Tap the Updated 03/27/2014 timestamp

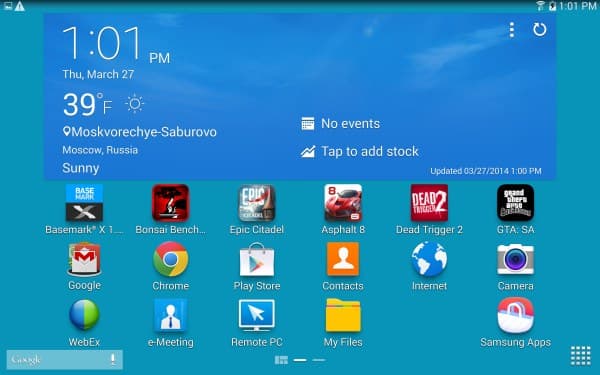click(x=486, y=171)
